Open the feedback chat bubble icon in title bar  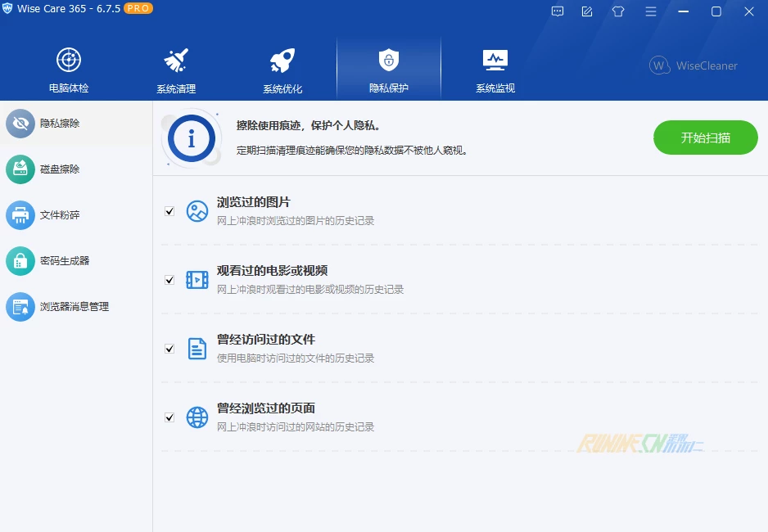(558, 11)
